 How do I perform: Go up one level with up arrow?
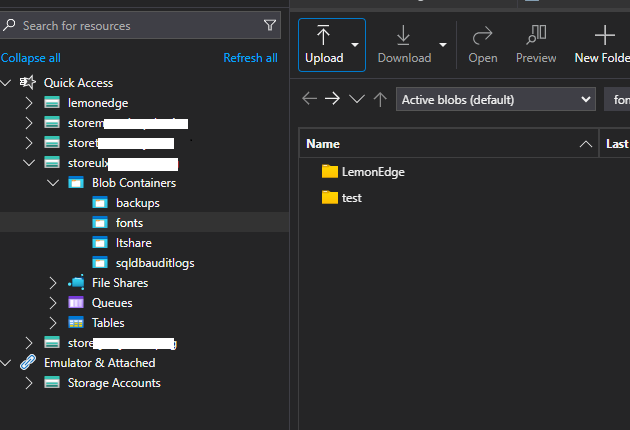[380, 99]
